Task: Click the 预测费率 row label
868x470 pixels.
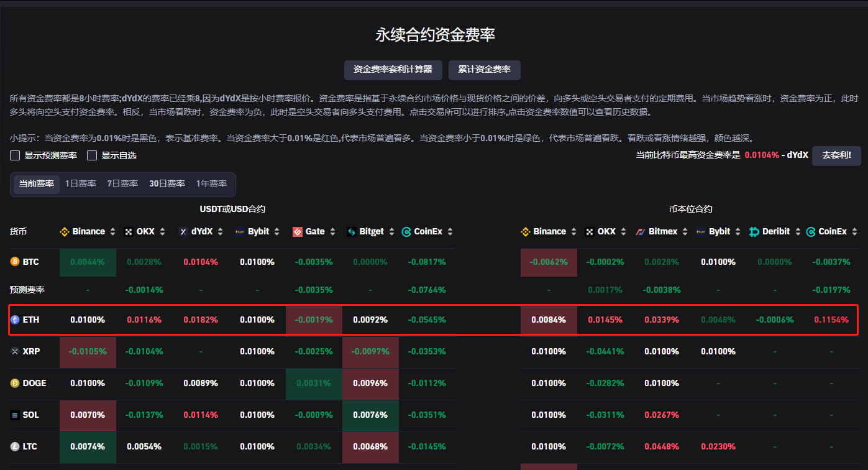Action: 27,290
